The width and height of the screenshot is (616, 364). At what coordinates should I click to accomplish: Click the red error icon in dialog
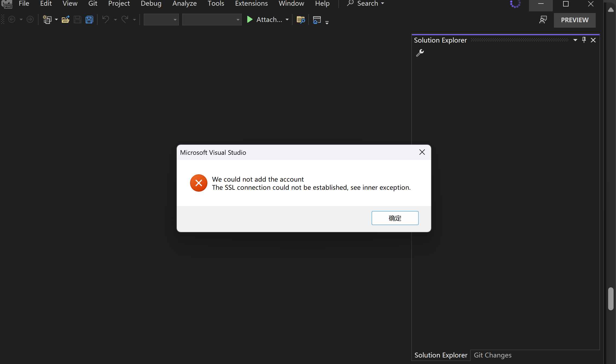[x=199, y=183]
